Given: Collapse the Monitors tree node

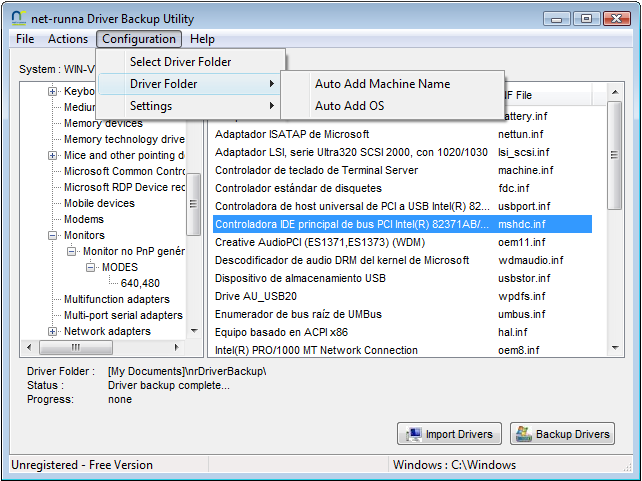Looking at the screenshot, I should [52, 235].
